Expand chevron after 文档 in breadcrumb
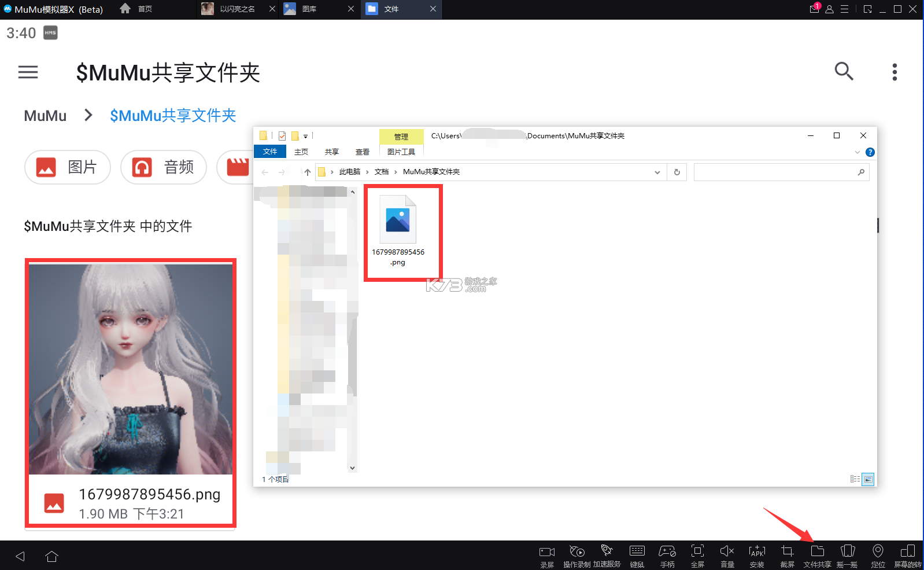The width and height of the screenshot is (924, 570). (x=396, y=172)
